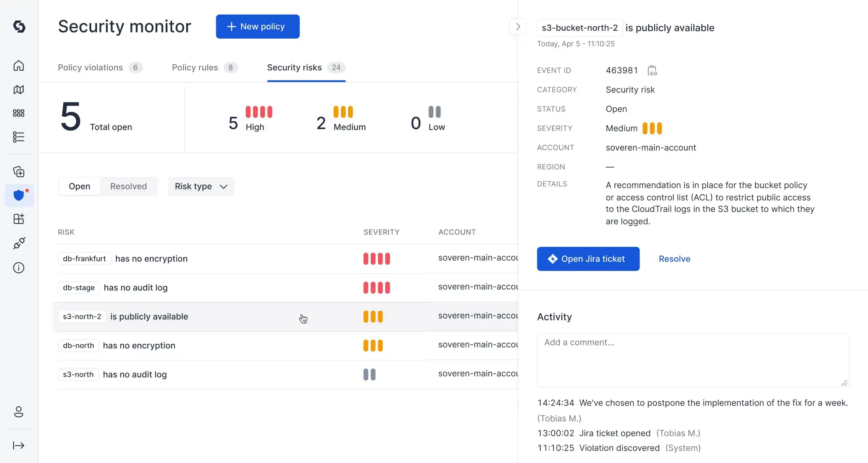Expand sidebar with arrow icon
This screenshot has height=463, width=868.
click(x=18, y=445)
